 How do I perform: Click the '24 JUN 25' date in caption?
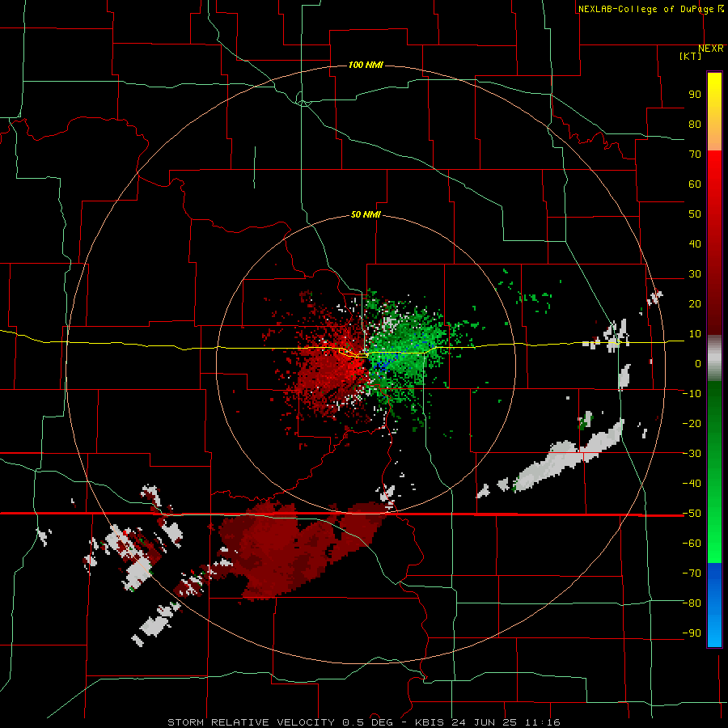click(485, 722)
